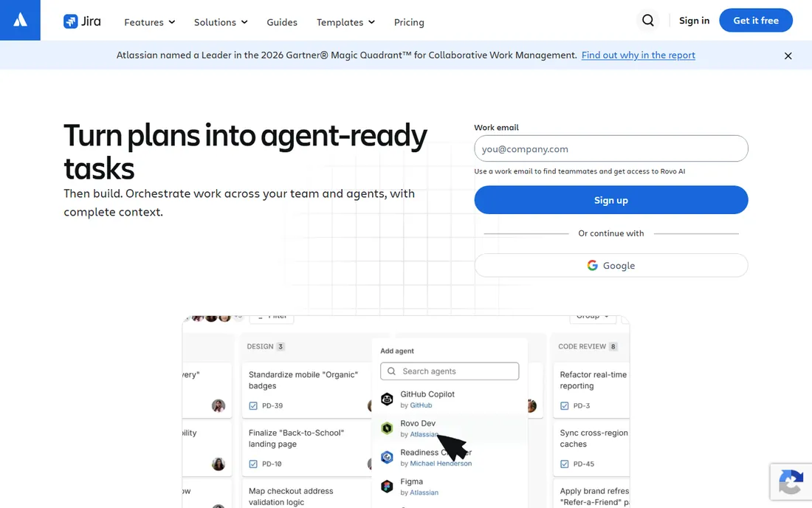Open the search magnifier icon
Screen dimensions: 812x508
648,20
